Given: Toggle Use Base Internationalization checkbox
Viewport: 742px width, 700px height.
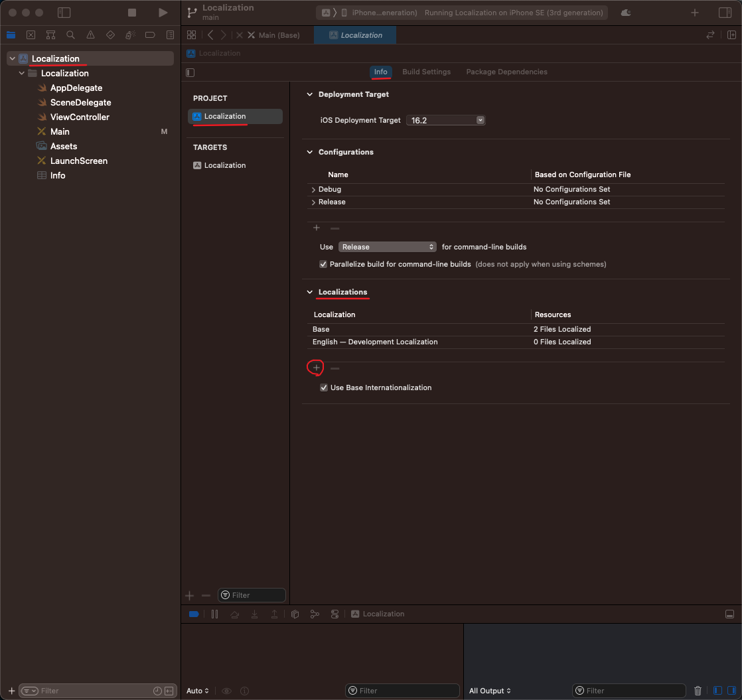Looking at the screenshot, I should pyautogui.click(x=324, y=388).
